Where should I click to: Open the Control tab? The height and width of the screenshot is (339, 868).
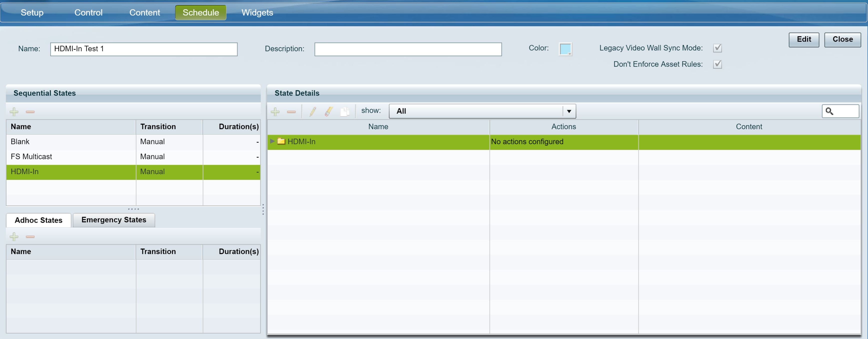pyautogui.click(x=88, y=12)
